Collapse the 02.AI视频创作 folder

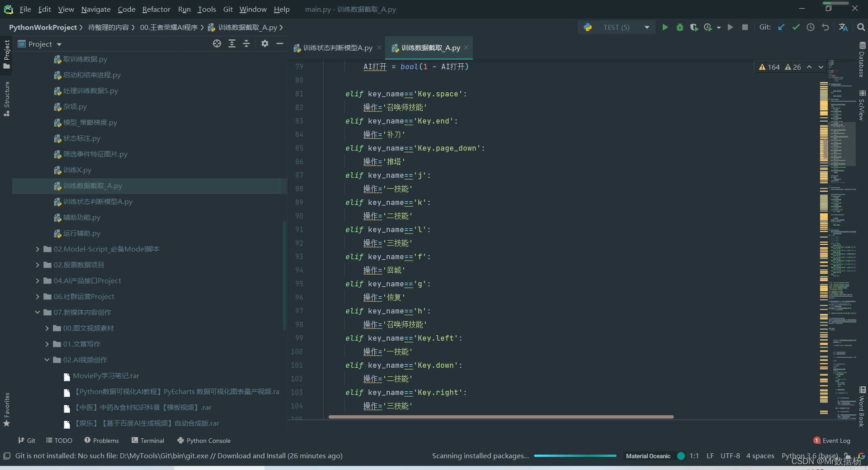tap(47, 360)
